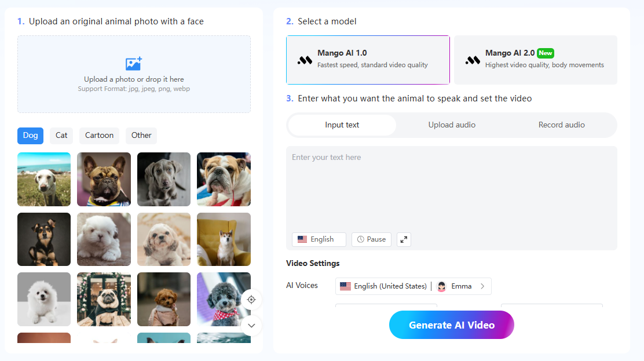
Task: Click the Upload a photo drop area
Action: [134, 74]
